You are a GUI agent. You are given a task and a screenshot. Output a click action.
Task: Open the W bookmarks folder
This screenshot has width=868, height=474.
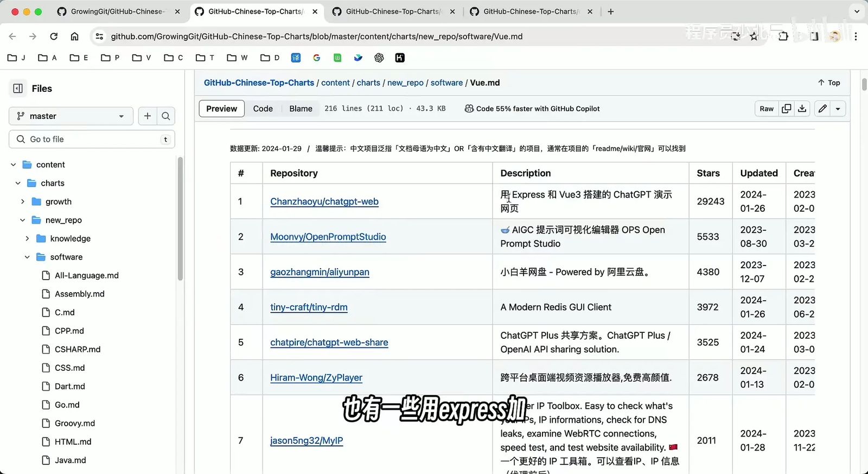point(238,58)
